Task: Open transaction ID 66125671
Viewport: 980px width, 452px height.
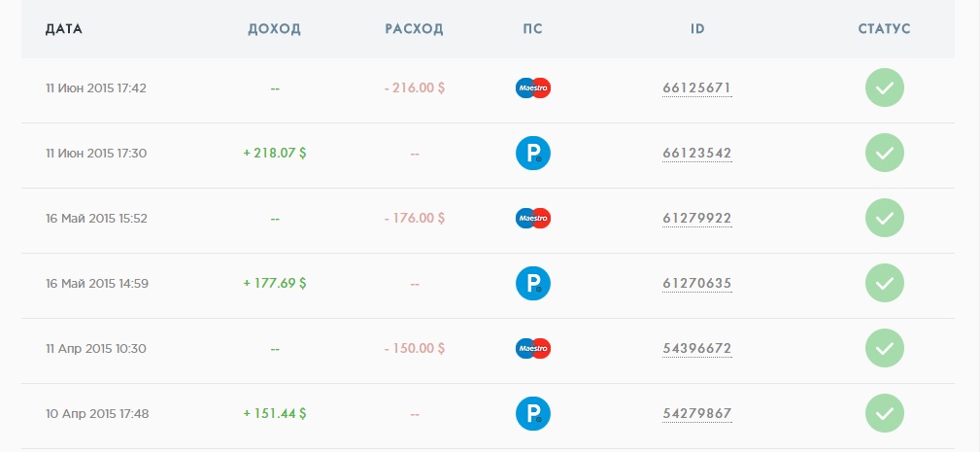Action: click(696, 88)
